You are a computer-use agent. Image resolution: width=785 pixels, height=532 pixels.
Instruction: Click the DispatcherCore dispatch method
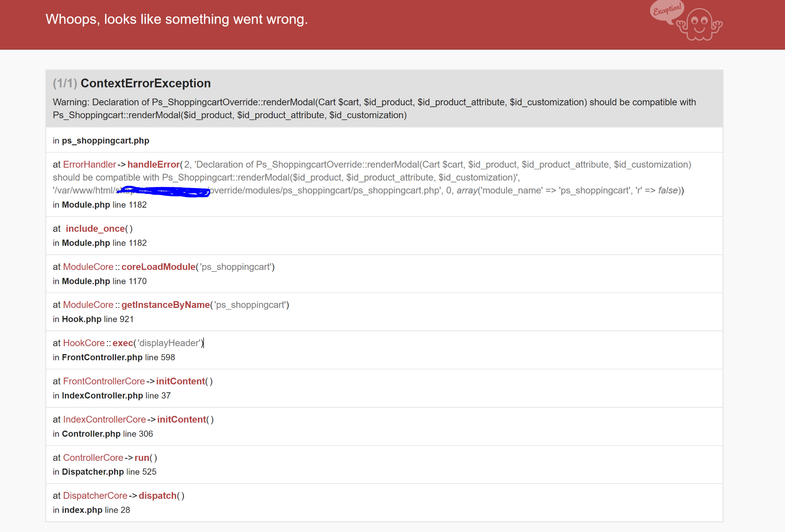click(157, 496)
